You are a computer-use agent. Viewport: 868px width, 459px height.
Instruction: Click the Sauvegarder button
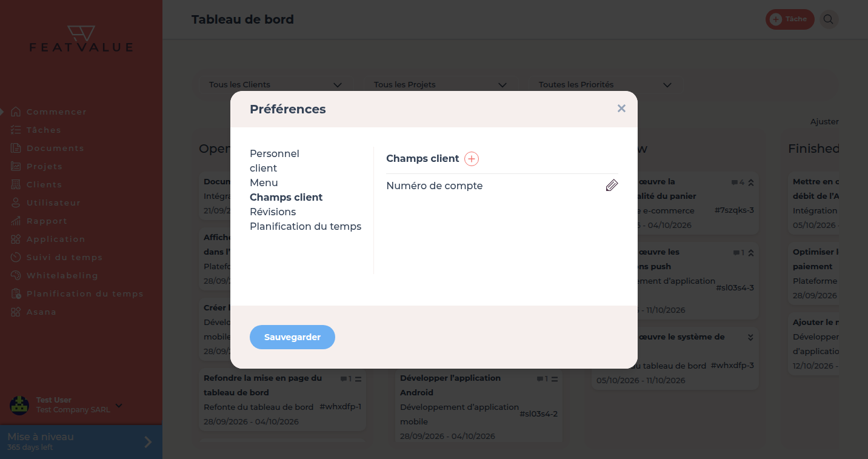[292, 337]
